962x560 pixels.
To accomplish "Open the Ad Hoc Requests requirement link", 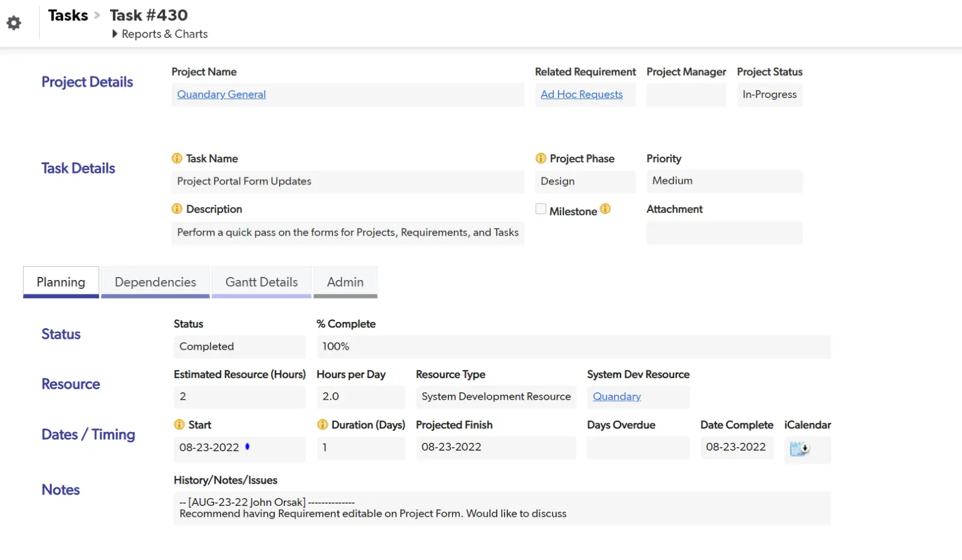I will click(581, 94).
